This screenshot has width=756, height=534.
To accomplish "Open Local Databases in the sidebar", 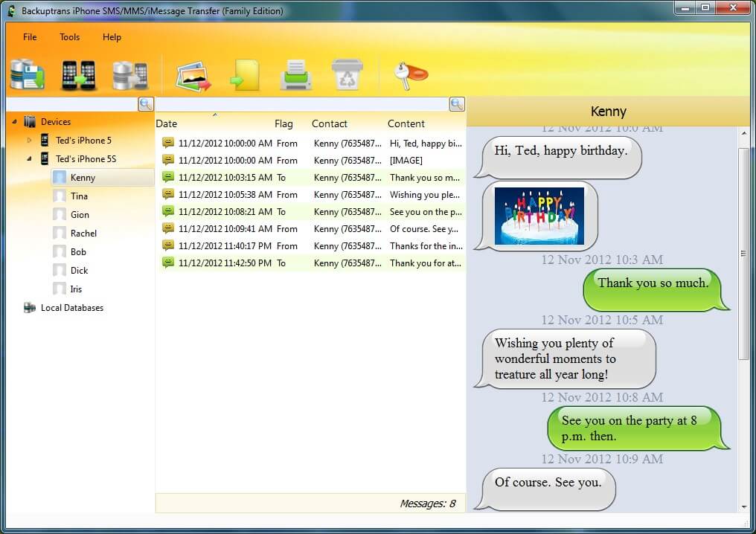I will pos(74,307).
